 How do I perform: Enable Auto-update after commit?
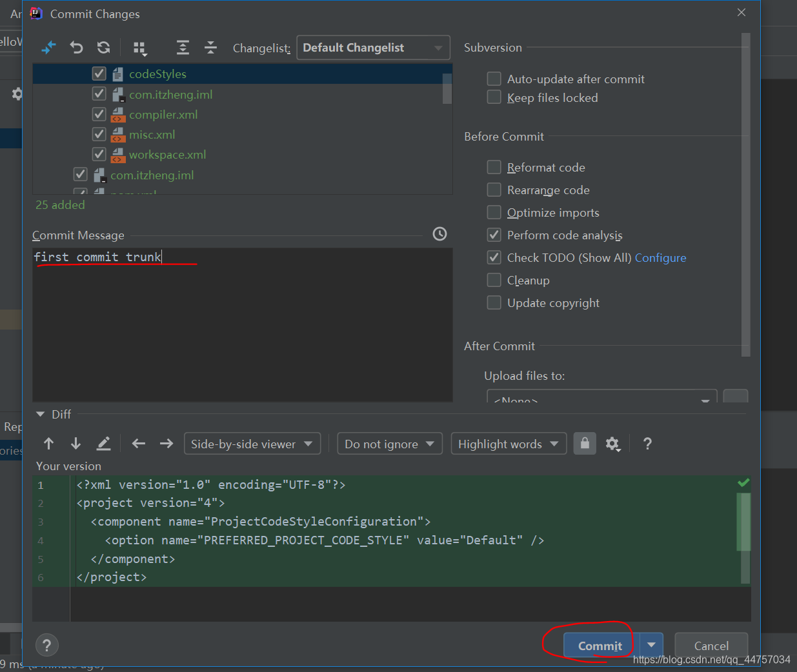(494, 79)
